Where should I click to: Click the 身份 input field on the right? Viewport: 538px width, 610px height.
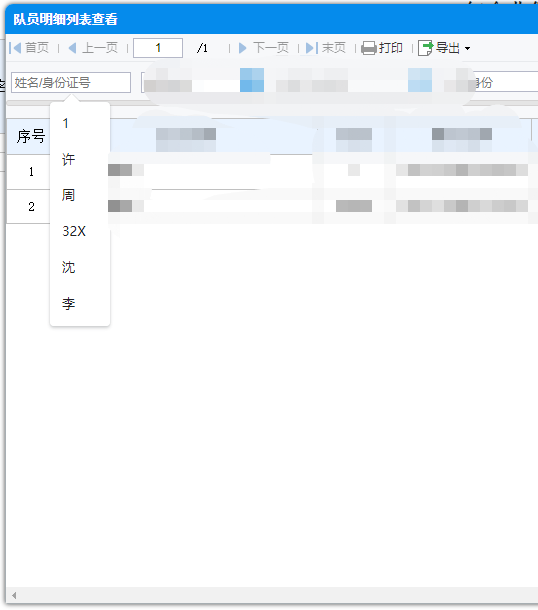point(504,82)
